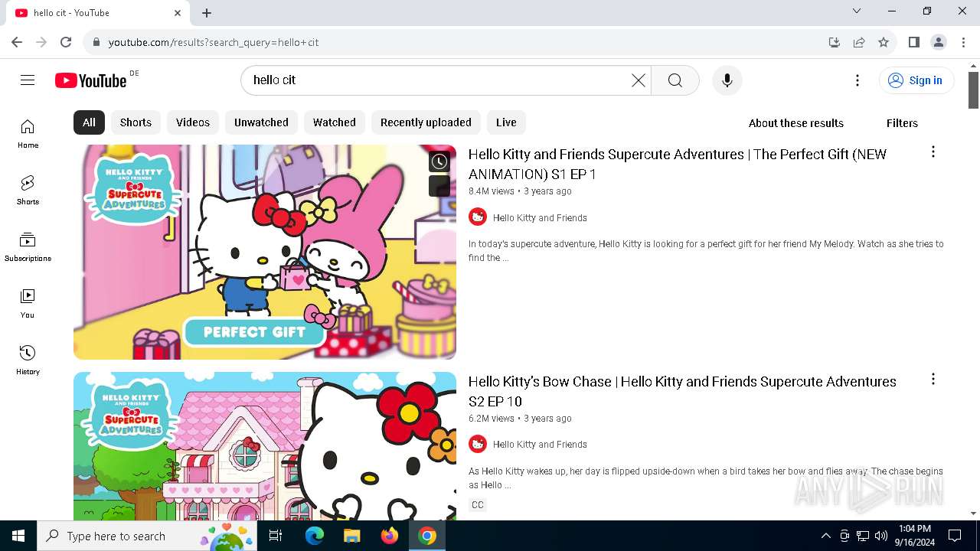
Task: Launch Microsoft Edge from taskbar
Action: [x=315, y=536]
